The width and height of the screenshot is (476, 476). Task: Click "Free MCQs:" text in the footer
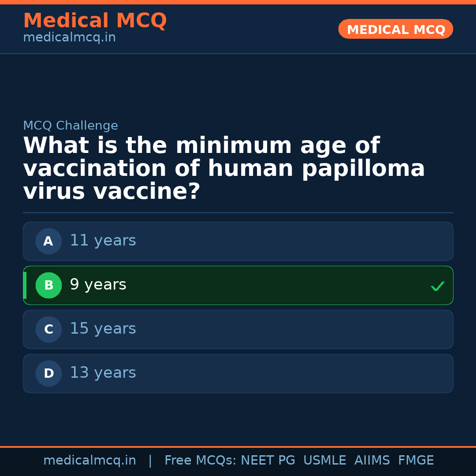coord(201,461)
